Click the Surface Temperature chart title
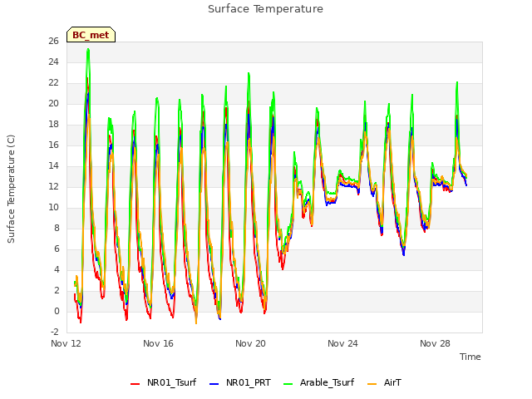The image size is (532, 399). point(265,9)
